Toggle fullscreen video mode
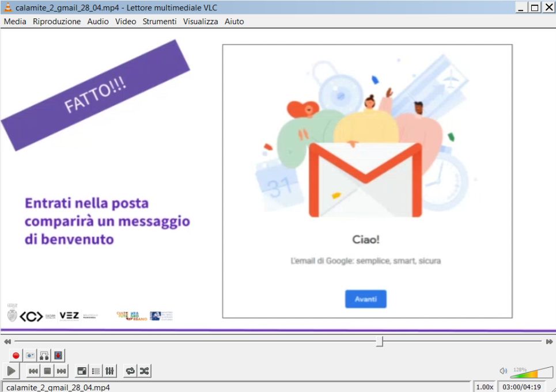Viewport: 556px width, 392px height. [82, 371]
